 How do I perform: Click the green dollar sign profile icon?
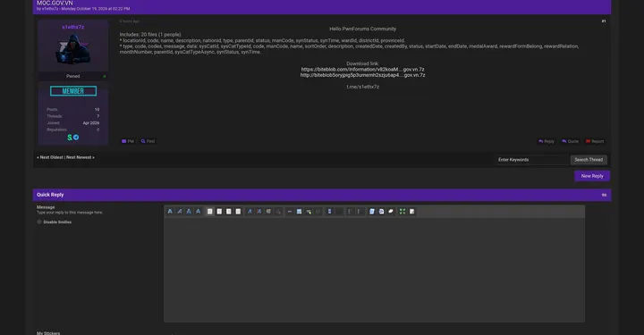(x=70, y=138)
